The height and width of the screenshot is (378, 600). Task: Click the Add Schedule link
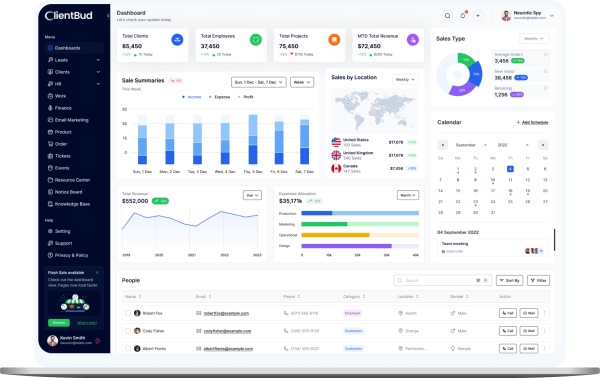(532, 122)
